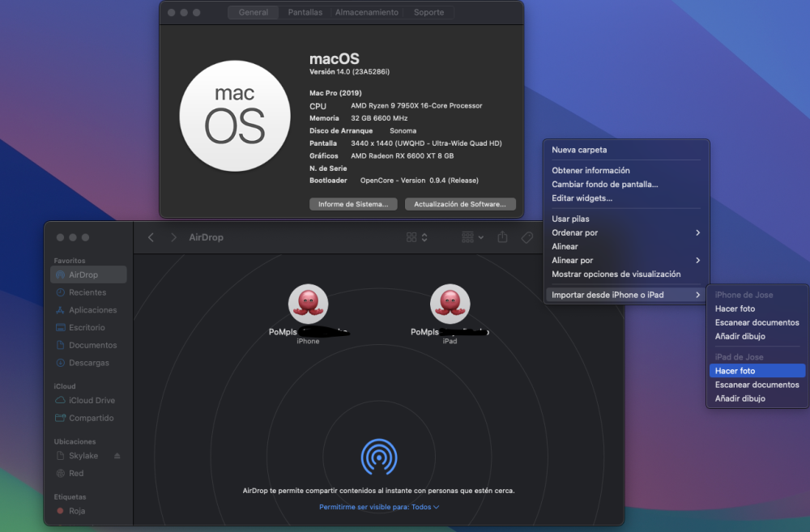Choose Alinear menu item

626,247
